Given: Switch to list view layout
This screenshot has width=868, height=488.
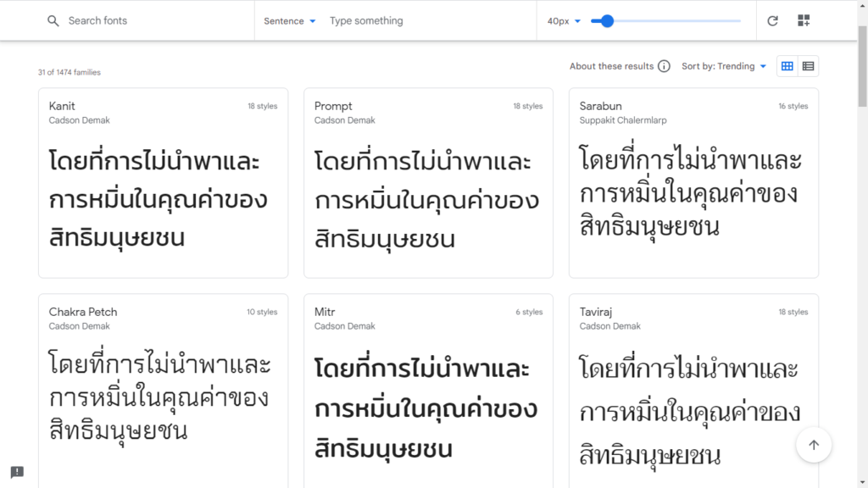Looking at the screenshot, I should point(809,66).
